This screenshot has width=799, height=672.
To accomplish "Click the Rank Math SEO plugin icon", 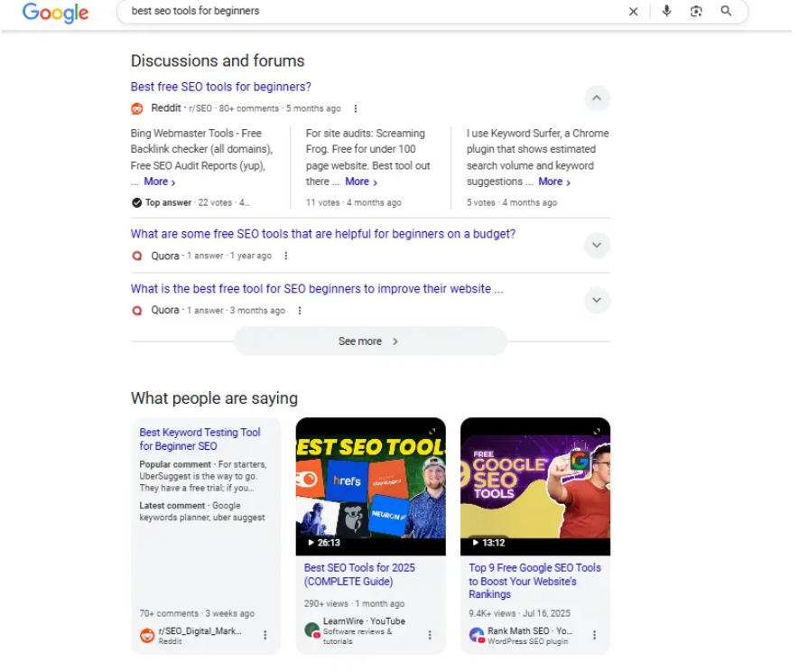I will pos(475,634).
